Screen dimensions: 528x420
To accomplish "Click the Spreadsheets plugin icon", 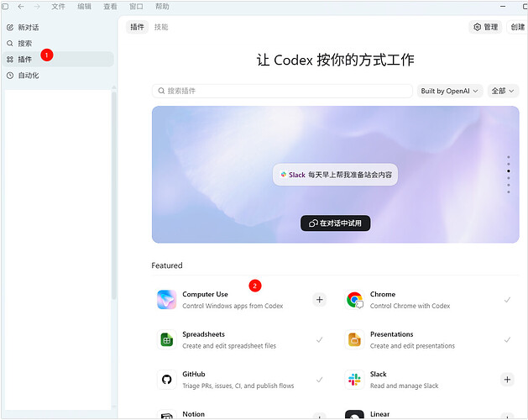I will pyautogui.click(x=167, y=339).
